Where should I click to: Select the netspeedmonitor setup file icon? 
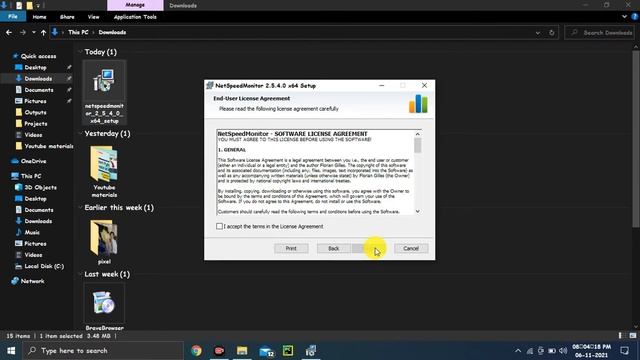tap(104, 80)
